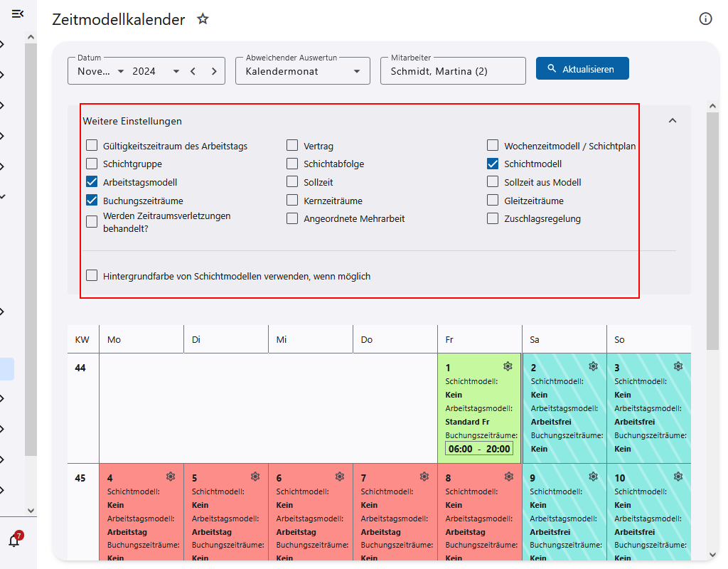Open gear settings for day 10
This screenshot has width=728, height=569.
pyautogui.click(x=678, y=477)
